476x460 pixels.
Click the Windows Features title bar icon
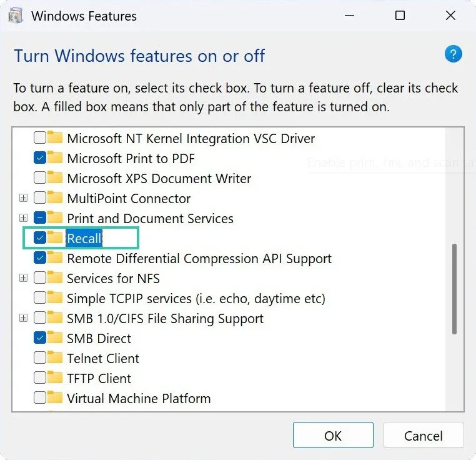(15, 16)
